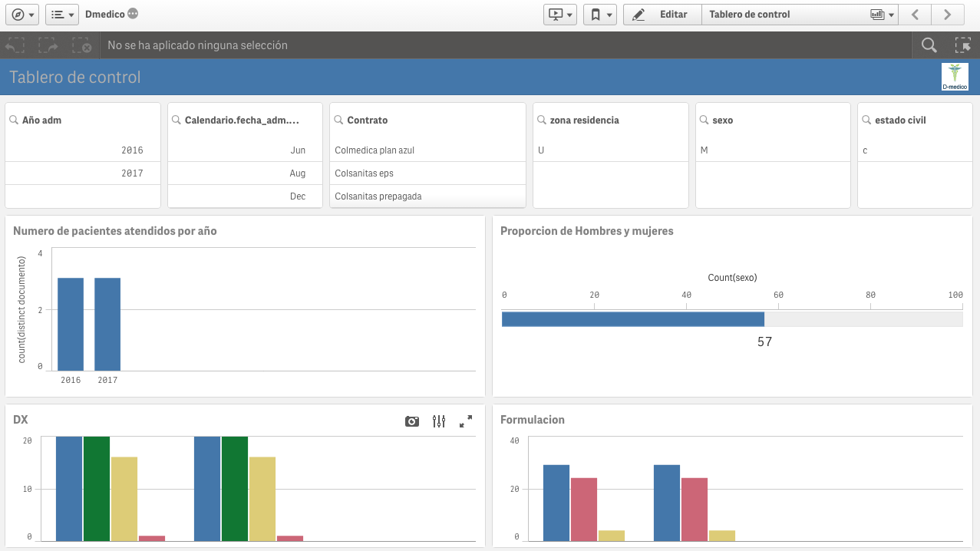
Task: Open the storytelling presentation menu
Action: tap(559, 15)
